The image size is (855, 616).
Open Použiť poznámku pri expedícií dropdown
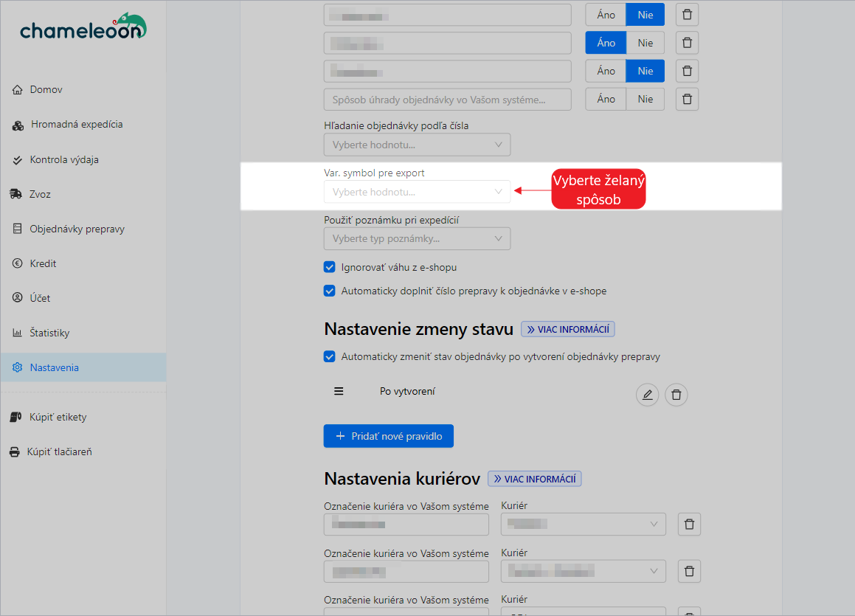click(417, 238)
